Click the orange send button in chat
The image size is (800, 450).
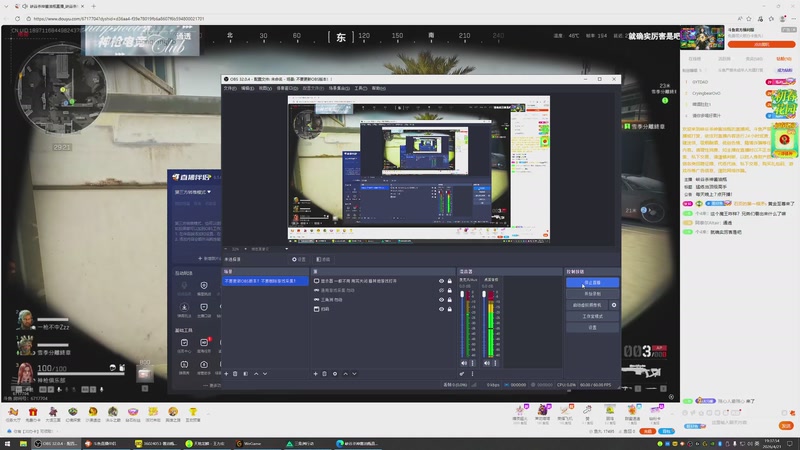[x=786, y=426]
